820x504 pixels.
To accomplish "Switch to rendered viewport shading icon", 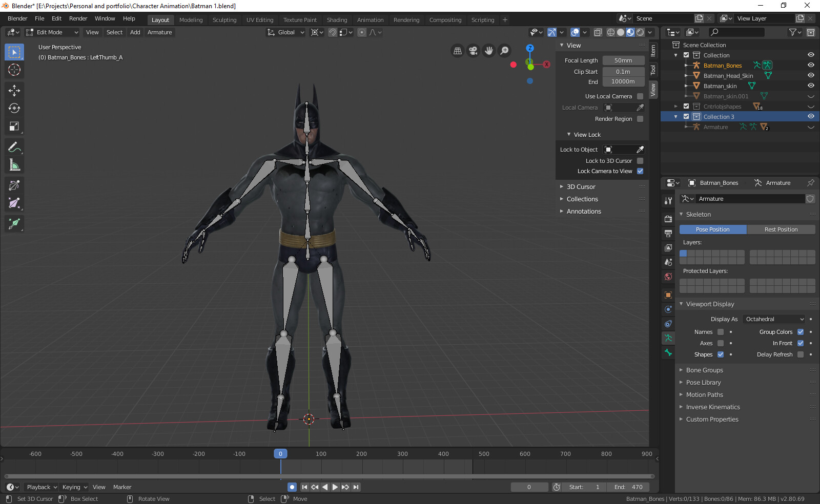I will (x=640, y=32).
